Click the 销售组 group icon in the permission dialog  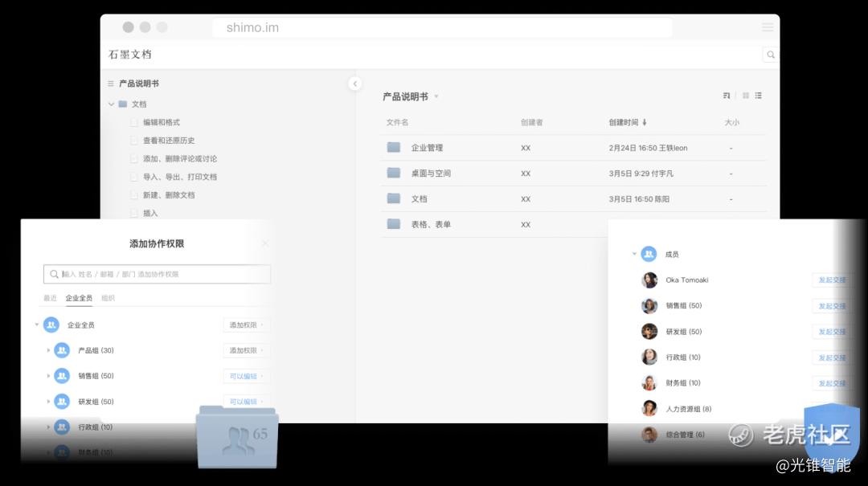pos(62,376)
